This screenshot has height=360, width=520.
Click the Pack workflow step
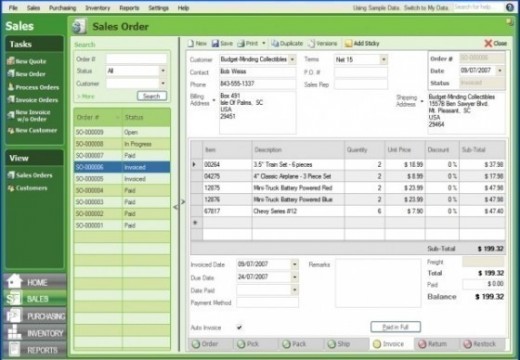click(x=294, y=344)
